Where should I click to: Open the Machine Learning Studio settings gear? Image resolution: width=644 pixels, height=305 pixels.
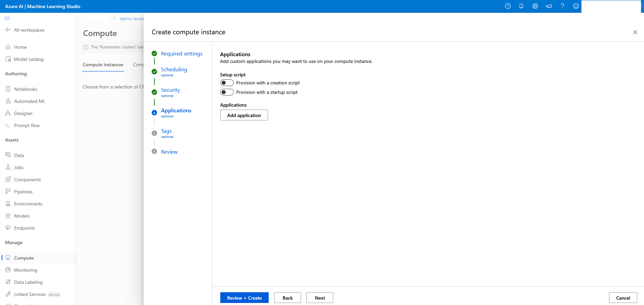click(535, 6)
